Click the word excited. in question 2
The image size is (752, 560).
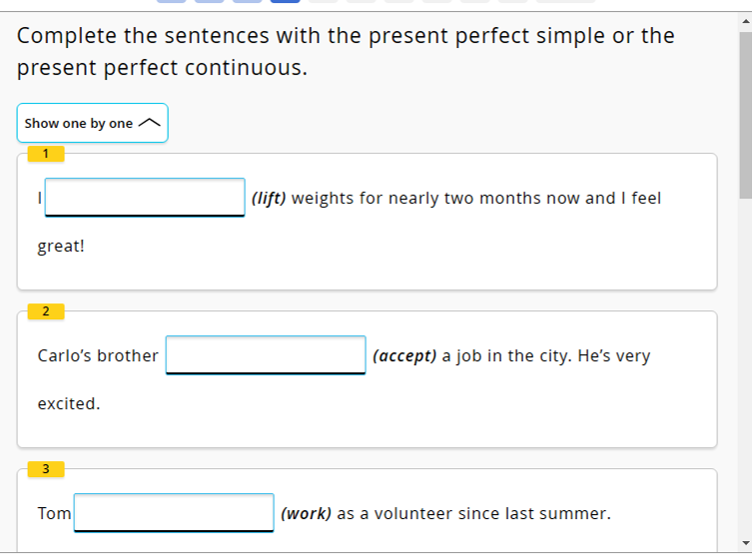point(69,403)
